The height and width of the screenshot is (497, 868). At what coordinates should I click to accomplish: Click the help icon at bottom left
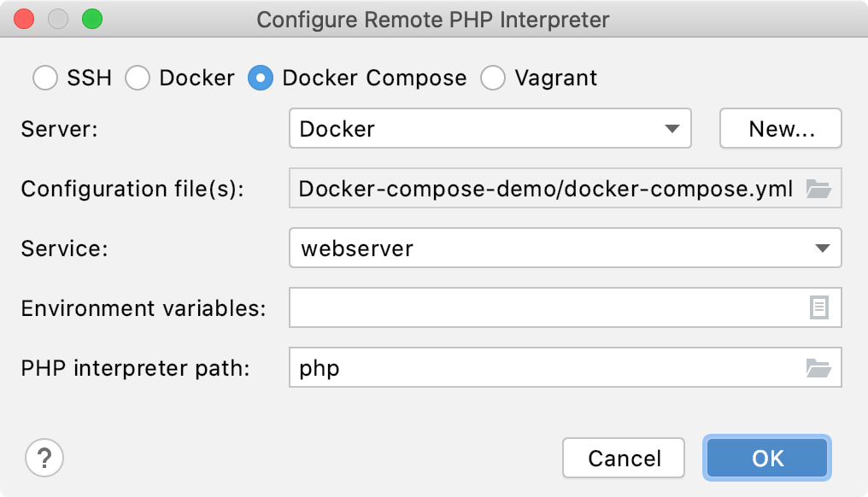[44, 458]
